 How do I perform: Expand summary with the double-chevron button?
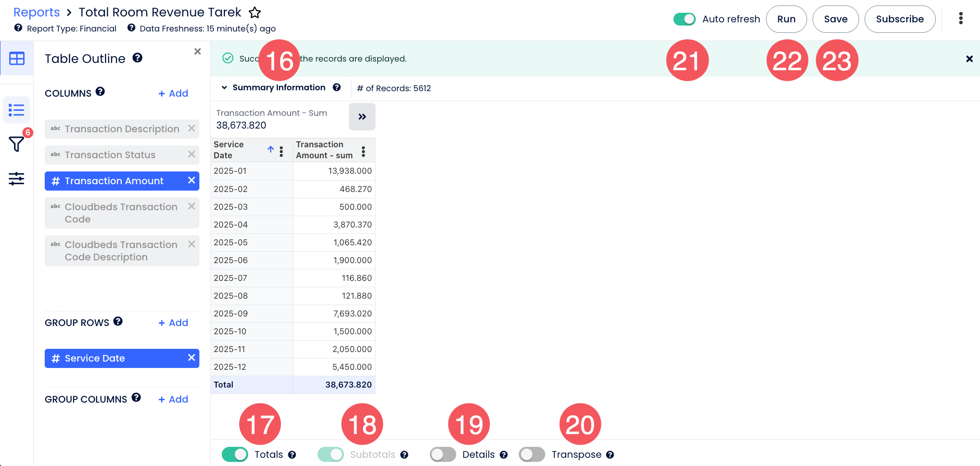pos(362,117)
